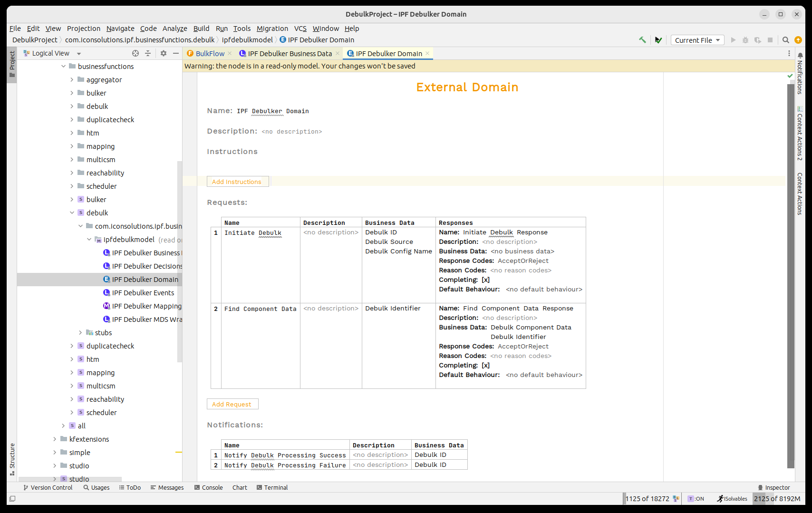Image resolution: width=812 pixels, height=513 pixels.
Task: Toggle the T:ON type system indicator
Action: 696,499
